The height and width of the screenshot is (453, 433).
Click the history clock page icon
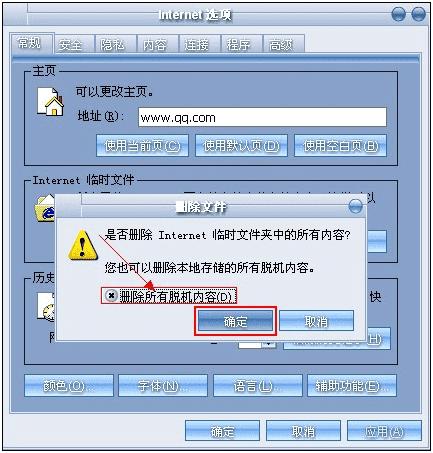[x=46, y=307]
